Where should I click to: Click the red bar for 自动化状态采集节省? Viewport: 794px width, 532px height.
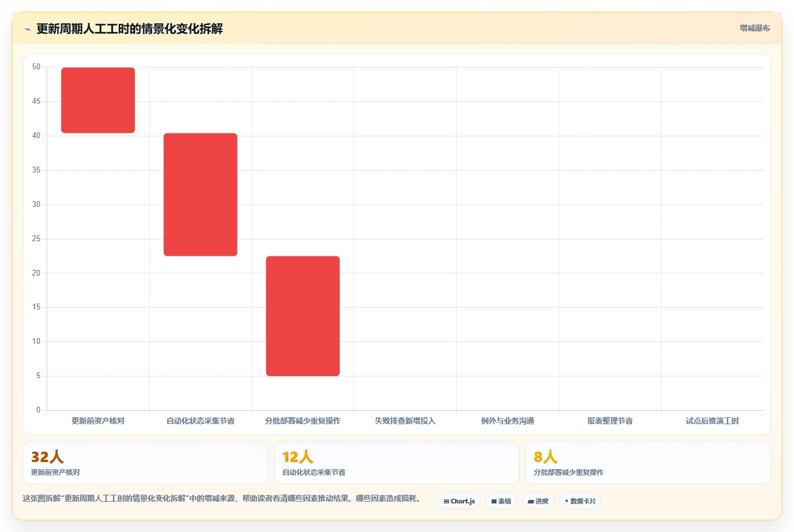point(200,195)
